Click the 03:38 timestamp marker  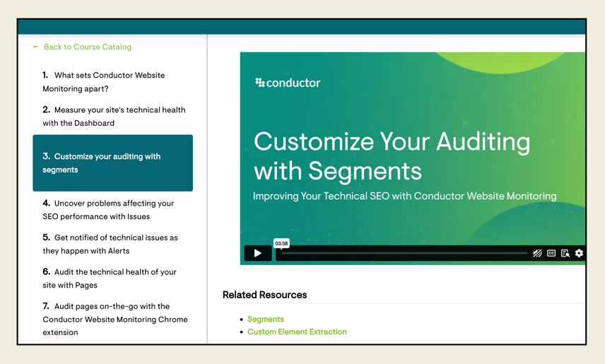(281, 243)
